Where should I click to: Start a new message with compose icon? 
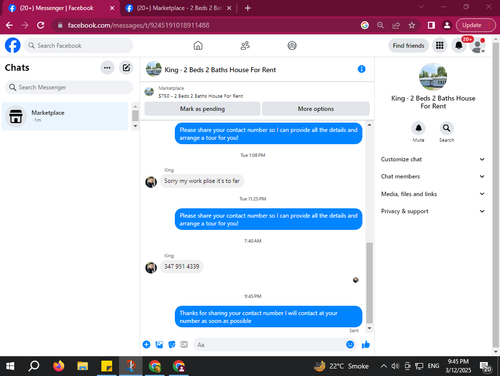126,68
